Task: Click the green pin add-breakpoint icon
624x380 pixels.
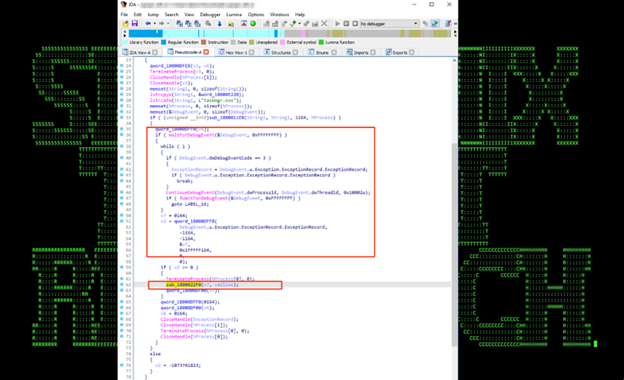Action: (x=292, y=23)
